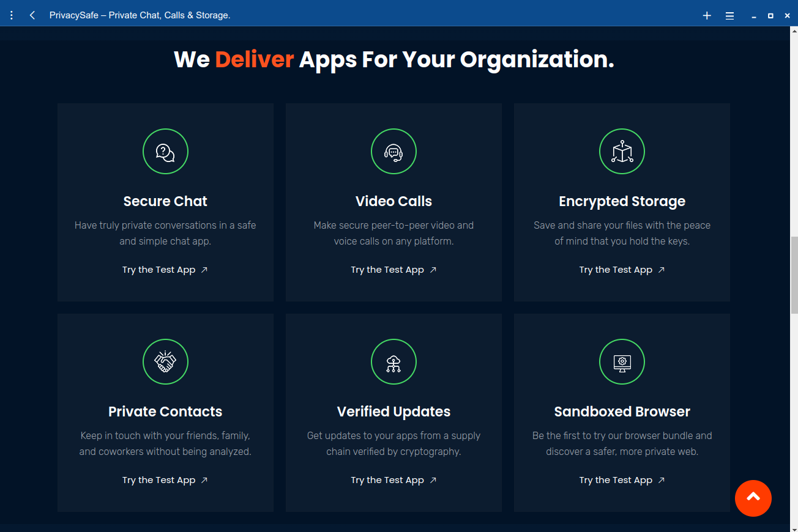This screenshot has width=798, height=532.
Task: Open the Video Calls test app
Action: click(393, 269)
